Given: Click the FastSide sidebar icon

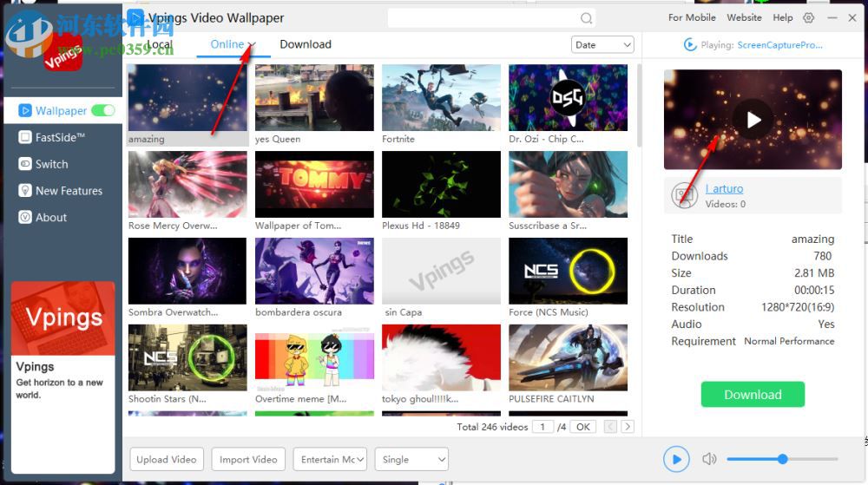Looking at the screenshot, I should tap(25, 137).
